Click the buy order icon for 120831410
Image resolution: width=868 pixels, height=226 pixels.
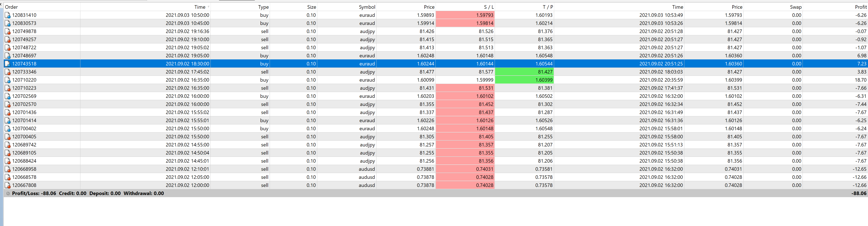click(7, 15)
